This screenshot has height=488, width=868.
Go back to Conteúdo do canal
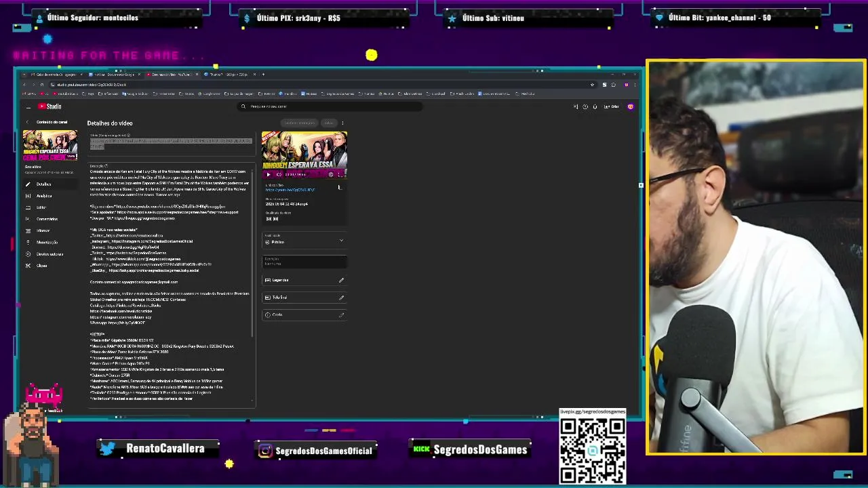point(52,122)
